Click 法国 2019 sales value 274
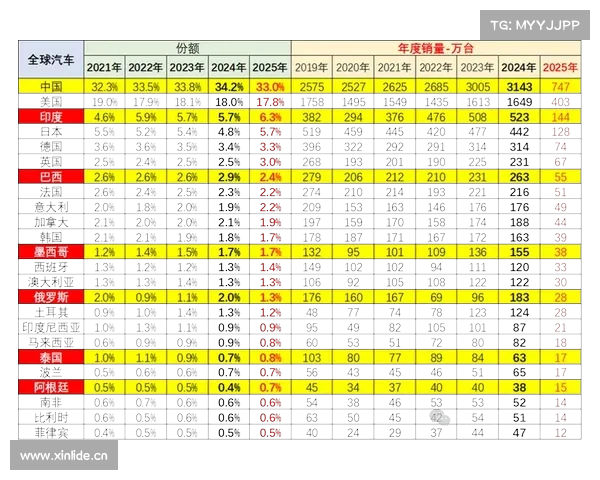600x480 pixels. (x=311, y=192)
